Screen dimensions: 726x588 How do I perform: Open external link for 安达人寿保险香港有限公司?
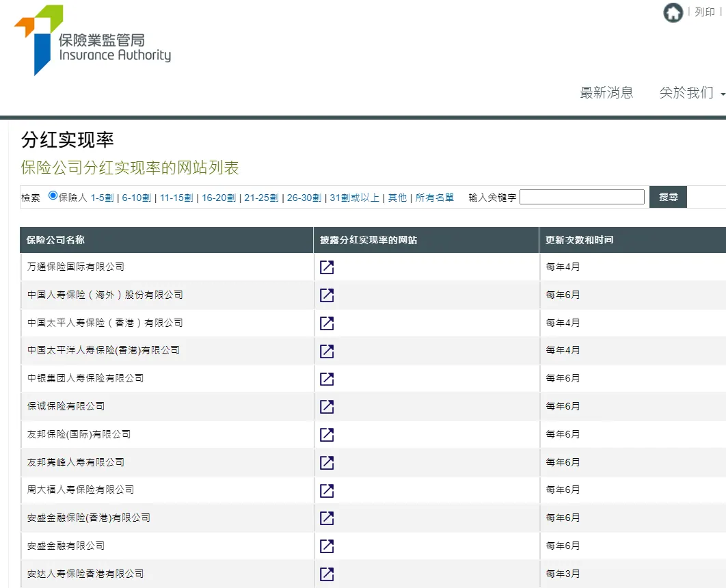point(327,574)
